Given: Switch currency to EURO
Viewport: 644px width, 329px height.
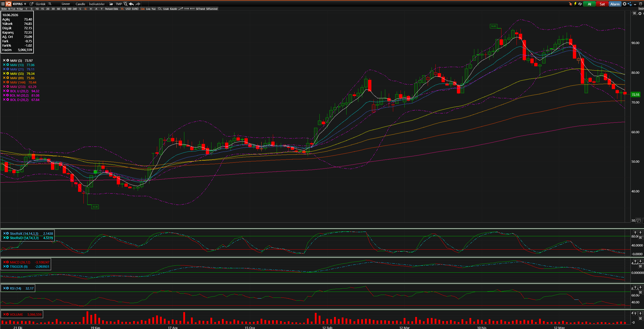Looking at the screenshot, I should [x=135, y=9].
